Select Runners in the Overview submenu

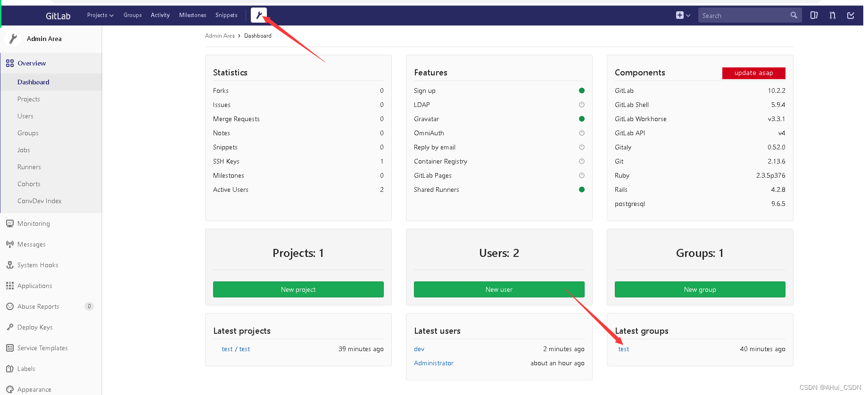(29, 167)
